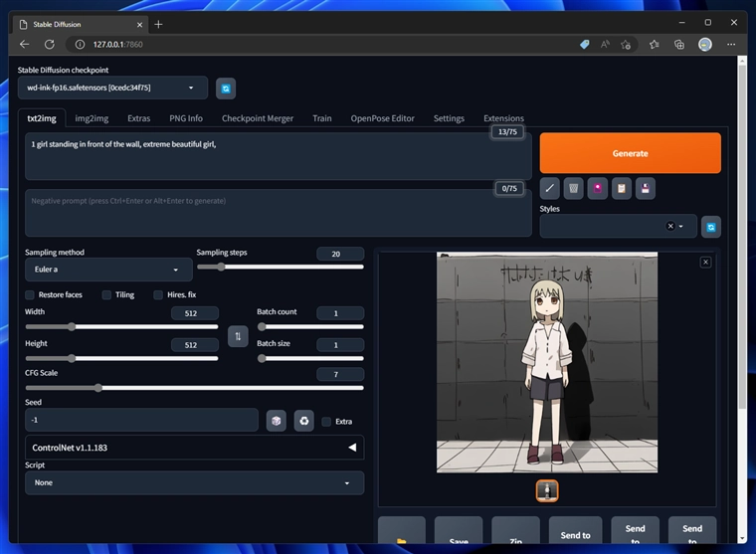Click the trash icon to clear prompt

coord(573,188)
